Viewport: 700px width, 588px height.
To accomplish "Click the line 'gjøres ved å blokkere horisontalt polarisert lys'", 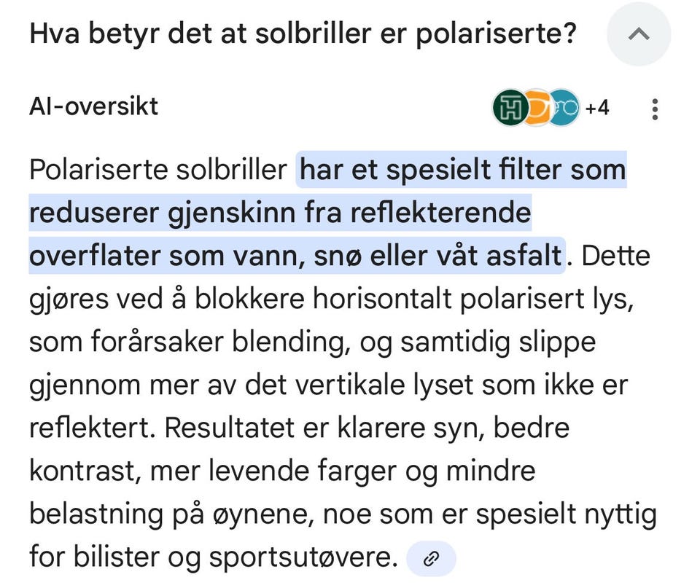I will tap(331, 299).
